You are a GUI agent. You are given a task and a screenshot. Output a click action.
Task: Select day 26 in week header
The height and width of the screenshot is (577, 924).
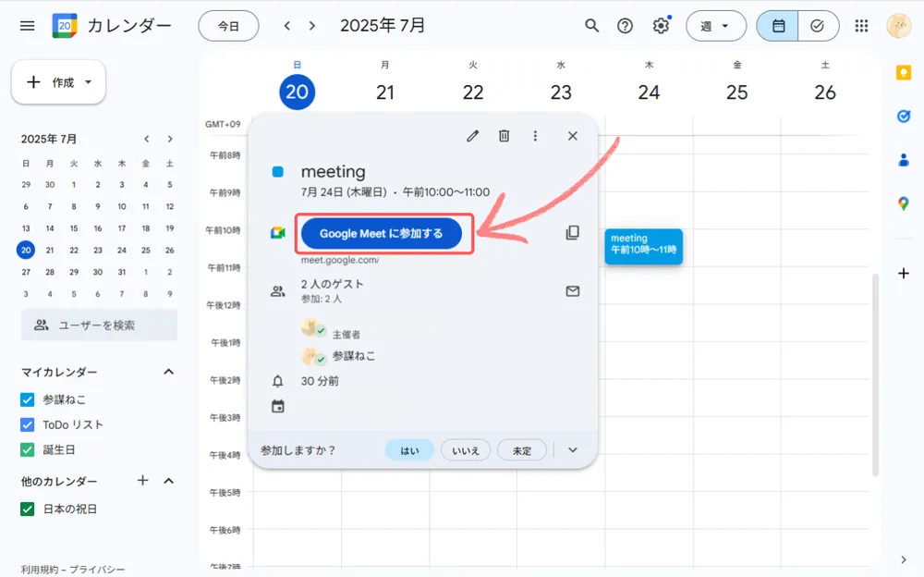(x=825, y=92)
